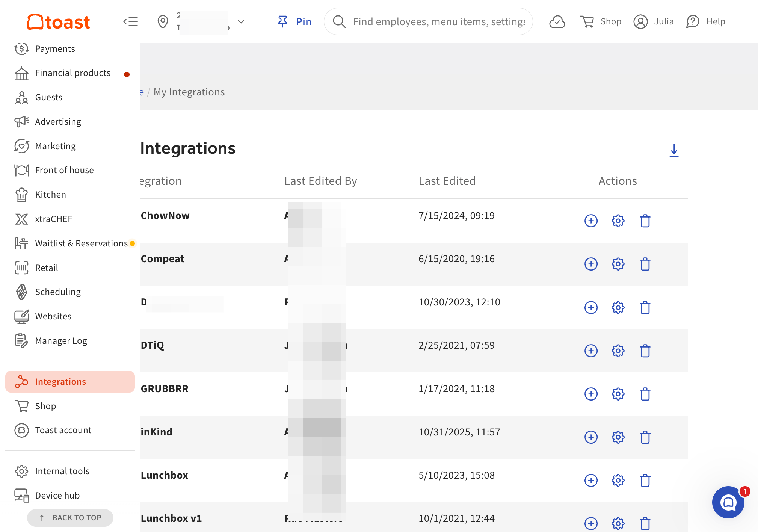Open the Julia user profile menu
The image size is (758, 532).
coord(654,21)
